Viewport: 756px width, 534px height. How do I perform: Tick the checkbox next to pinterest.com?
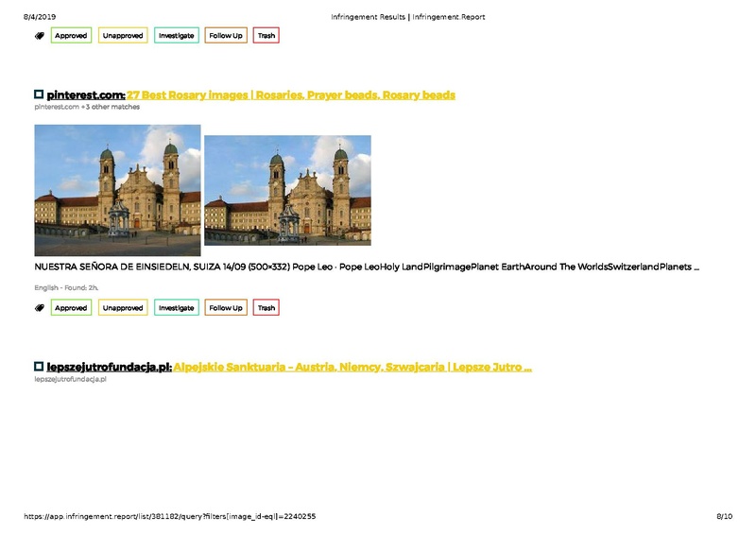tap(39, 95)
